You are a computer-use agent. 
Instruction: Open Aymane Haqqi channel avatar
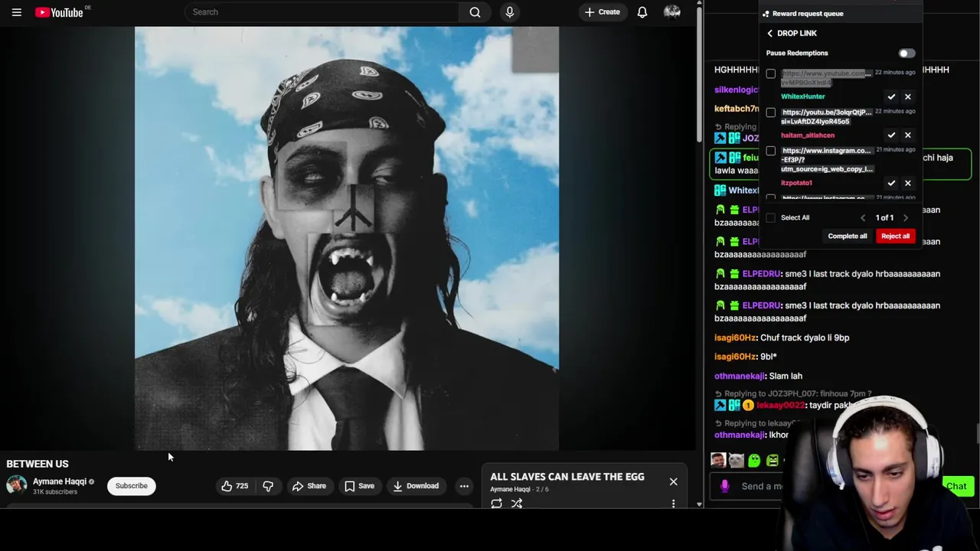[x=16, y=485]
